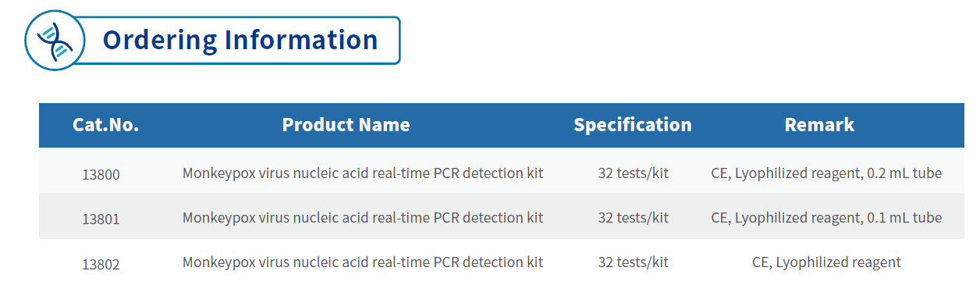Select catalog number 13801
The height and width of the screenshot is (289, 980).
coord(101,219)
